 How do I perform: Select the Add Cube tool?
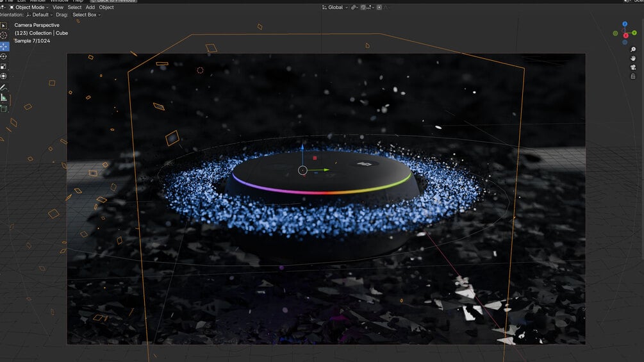(4, 109)
